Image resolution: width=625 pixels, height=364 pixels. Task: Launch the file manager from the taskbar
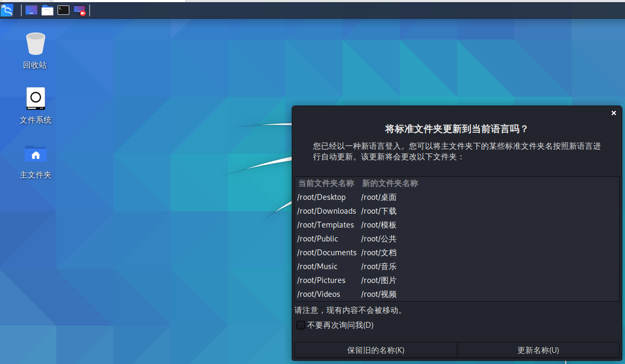click(47, 10)
